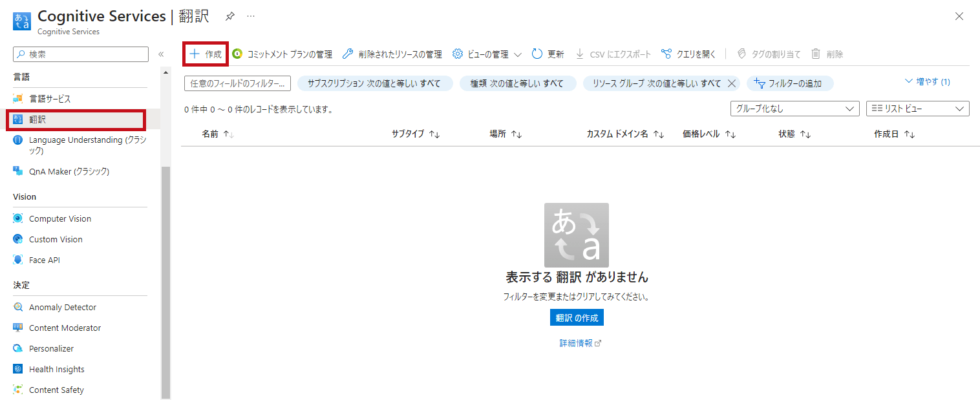Open the グループ化なし dropdown
The image size is (980, 400).
(x=795, y=109)
